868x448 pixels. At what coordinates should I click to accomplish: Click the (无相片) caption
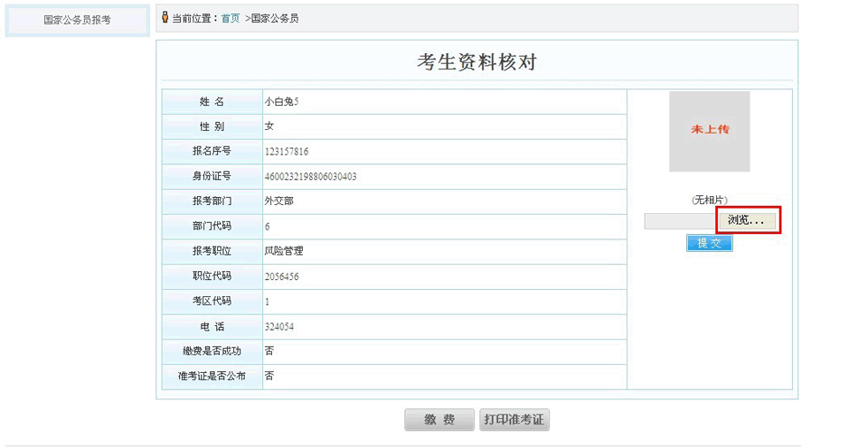(x=710, y=201)
